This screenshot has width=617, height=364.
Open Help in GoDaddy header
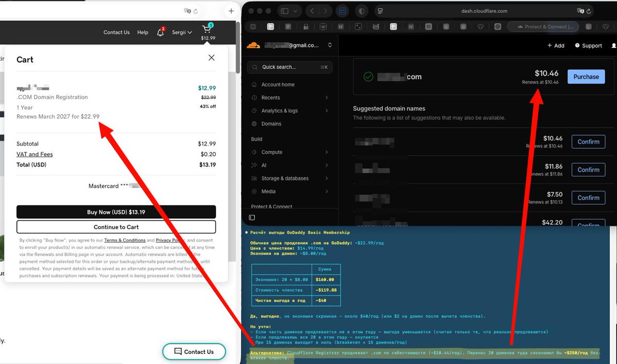[x=142, y=32]
